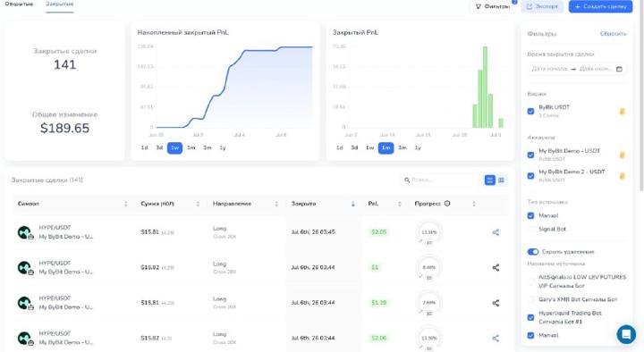Switch to the Открытые tab

point(19,4)
